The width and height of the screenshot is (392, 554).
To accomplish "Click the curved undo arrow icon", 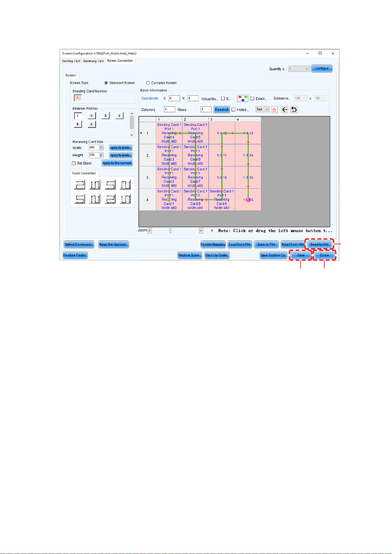I will pos(294,109).
